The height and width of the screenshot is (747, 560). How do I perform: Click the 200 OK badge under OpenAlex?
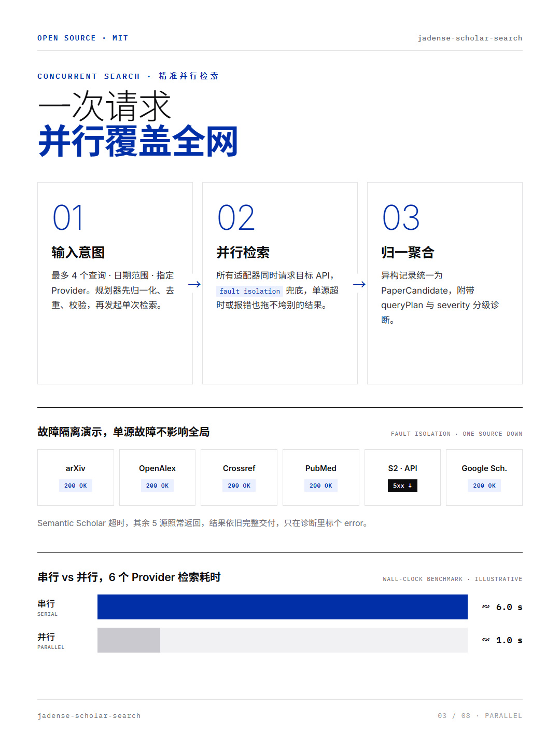tap(157, 486)
